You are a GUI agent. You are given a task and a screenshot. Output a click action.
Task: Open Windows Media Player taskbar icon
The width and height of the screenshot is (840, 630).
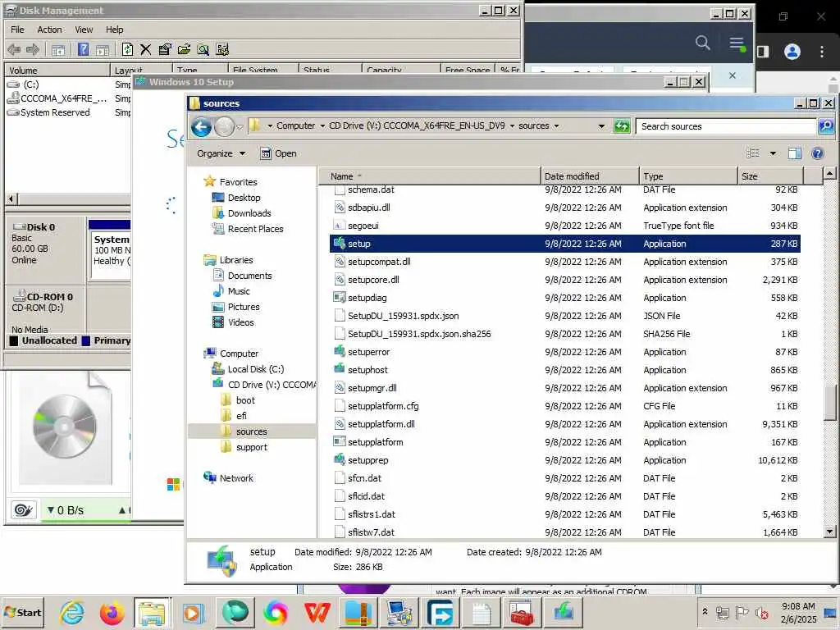tap(194, 613)
